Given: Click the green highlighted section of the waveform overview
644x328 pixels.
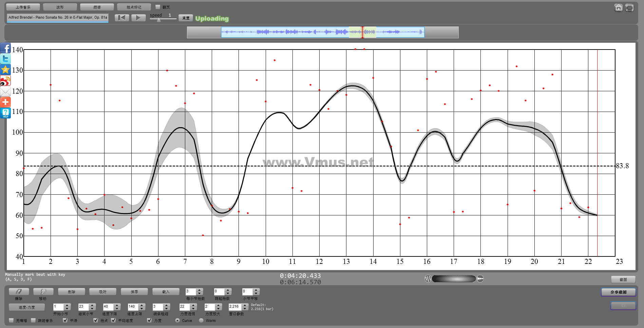Looking at the screenshot, I should (362, 32).
